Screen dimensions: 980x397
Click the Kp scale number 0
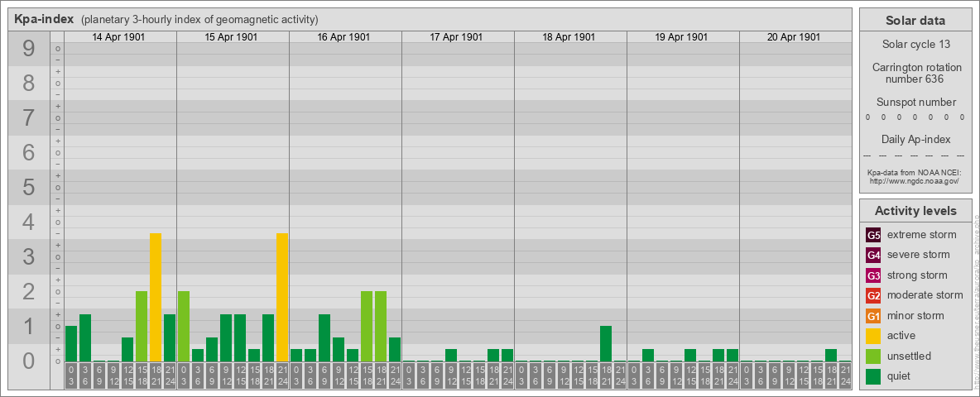[29, 361]
